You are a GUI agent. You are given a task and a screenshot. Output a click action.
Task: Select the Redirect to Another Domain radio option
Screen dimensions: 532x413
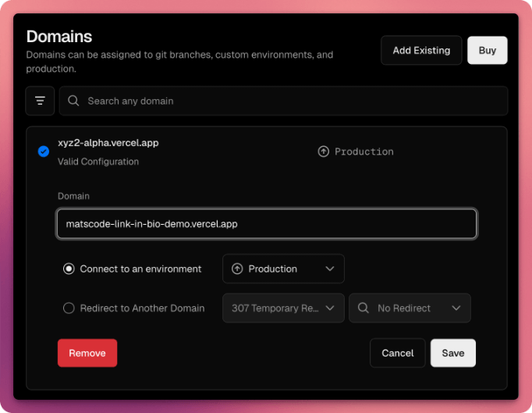coord(69,308)
